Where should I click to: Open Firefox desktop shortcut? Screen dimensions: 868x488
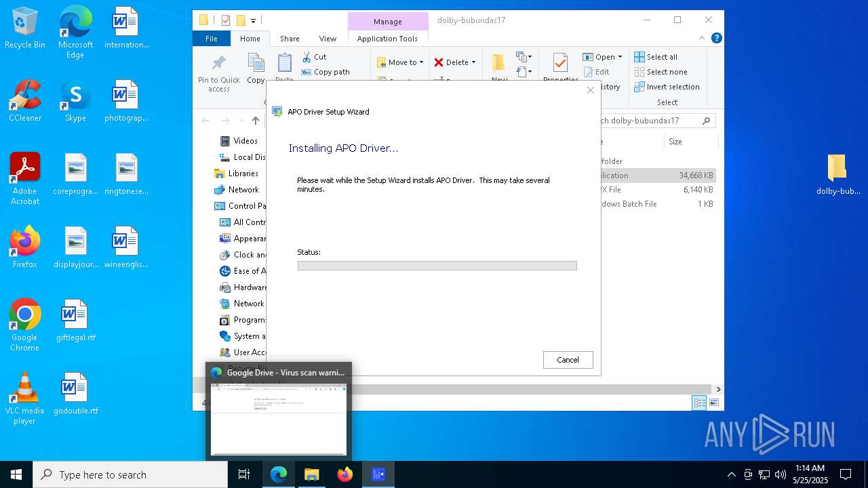tap(25, 247)
